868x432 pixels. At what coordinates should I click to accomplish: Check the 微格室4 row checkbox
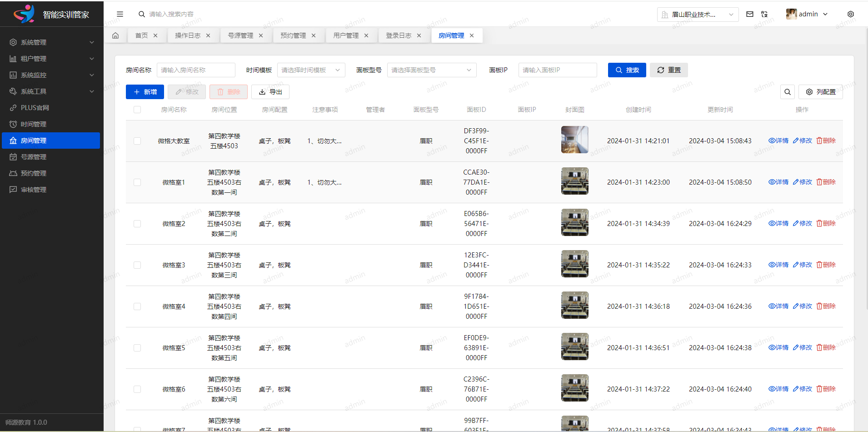point(137,306)
